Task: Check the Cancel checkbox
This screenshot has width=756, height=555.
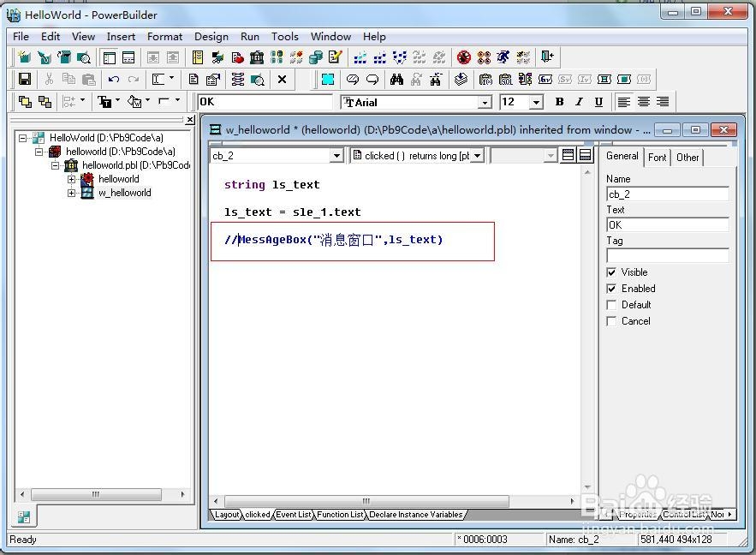Action: point(611,321)
